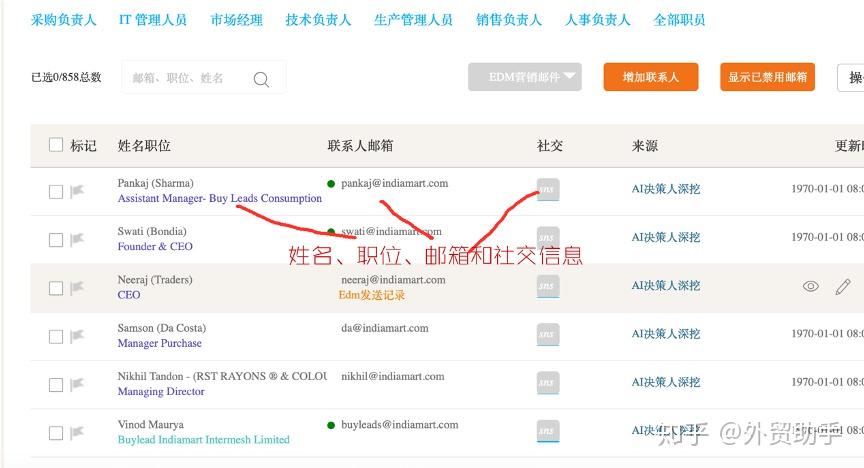Open AI决策人深挖 source for Pankaj row

tap(666, 189)
